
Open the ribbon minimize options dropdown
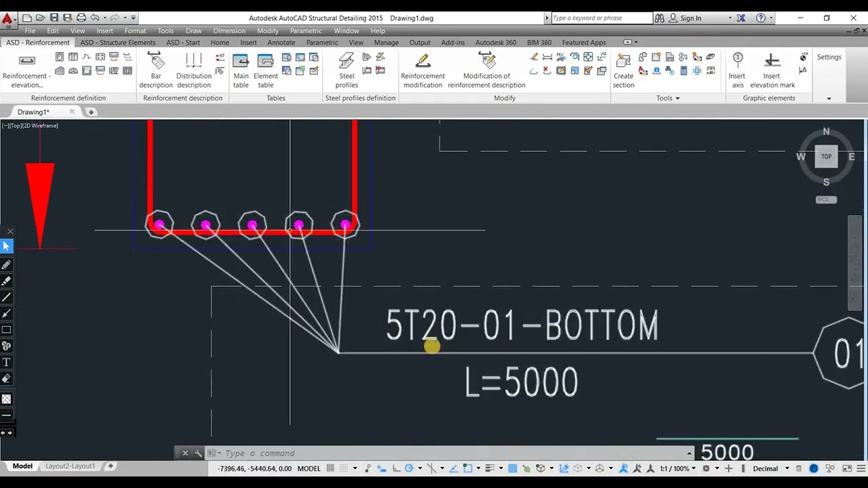635,42
